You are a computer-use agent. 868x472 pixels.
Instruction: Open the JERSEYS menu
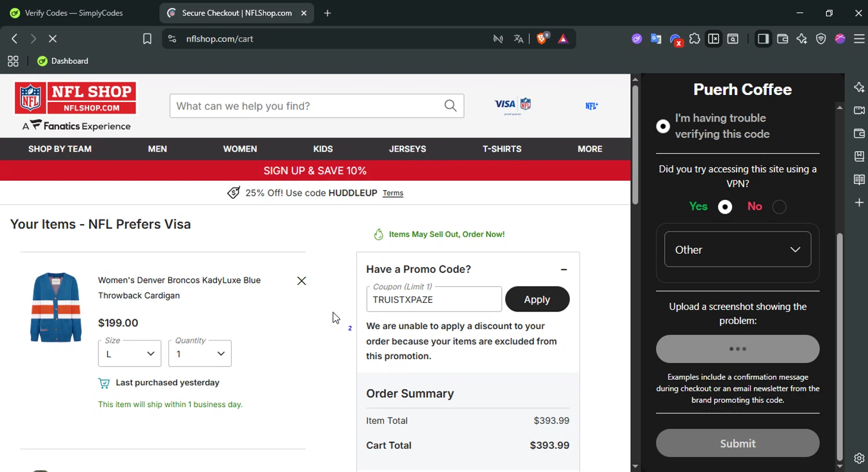pyautogui.click(x=407, y=149)
